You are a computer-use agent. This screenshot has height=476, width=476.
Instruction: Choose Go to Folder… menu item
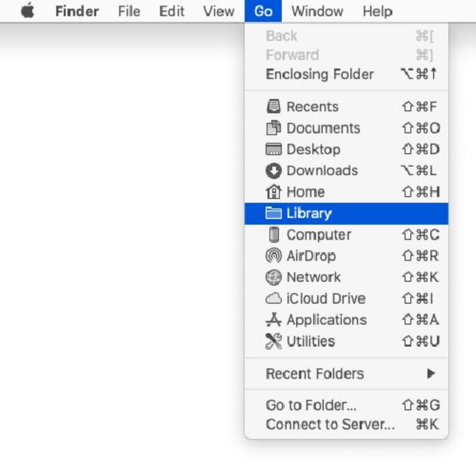[x=346, y=405]
